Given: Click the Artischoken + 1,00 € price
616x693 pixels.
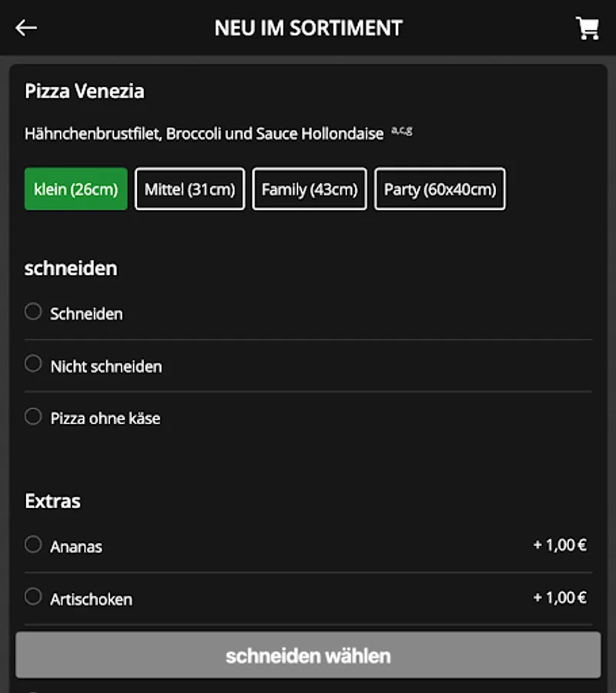Looking at the screenshot, I should pyautogui.click(x=560, y=598).
